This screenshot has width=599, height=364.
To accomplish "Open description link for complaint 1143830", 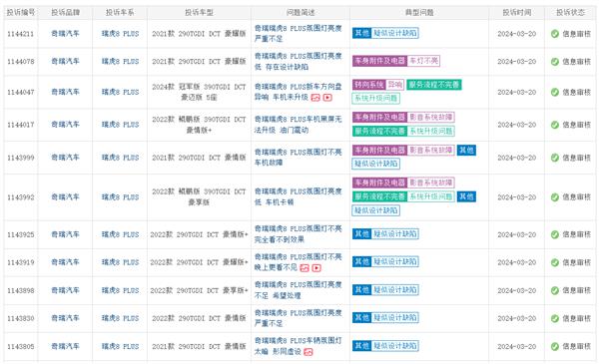I will [298, 318].
